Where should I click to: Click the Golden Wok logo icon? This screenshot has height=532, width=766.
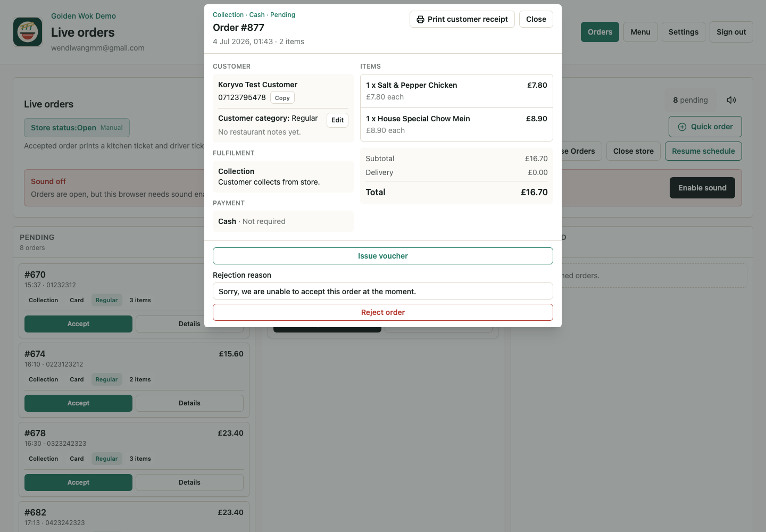pyautogui.click(x=28, y=32)
